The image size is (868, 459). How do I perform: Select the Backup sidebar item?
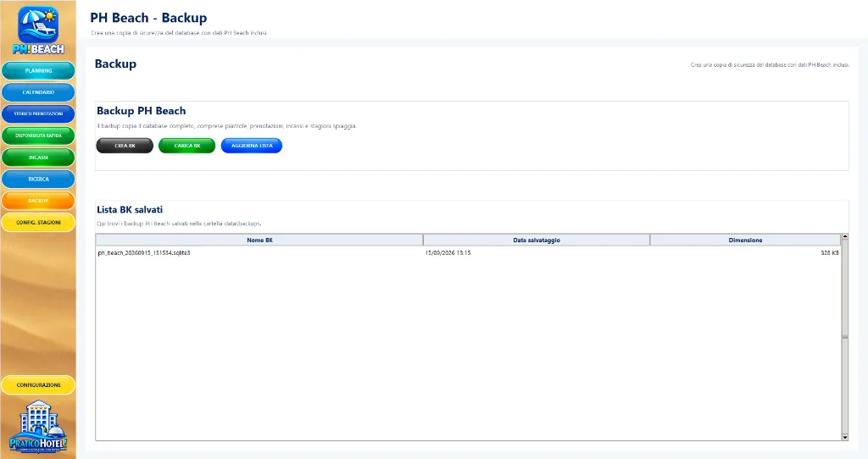(38, 201)
